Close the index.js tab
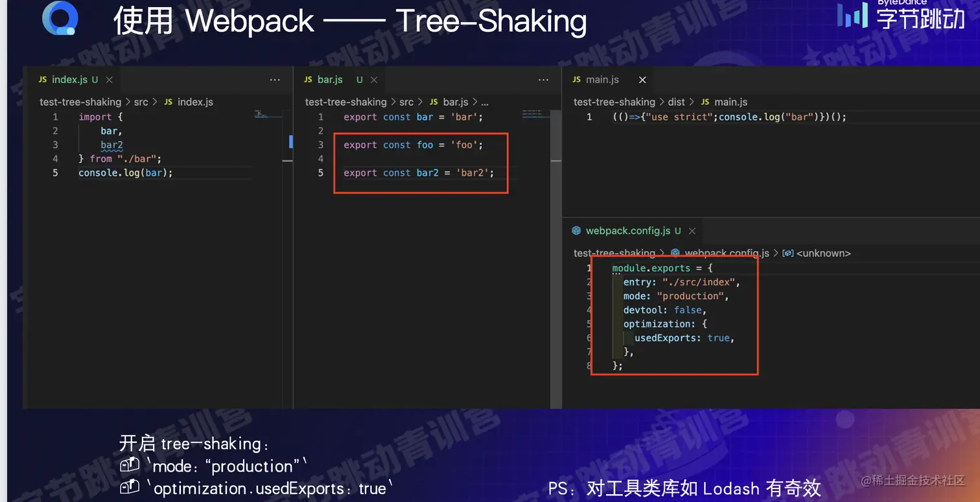The height and width of the screenshot is (502, 980). [110, 80]
